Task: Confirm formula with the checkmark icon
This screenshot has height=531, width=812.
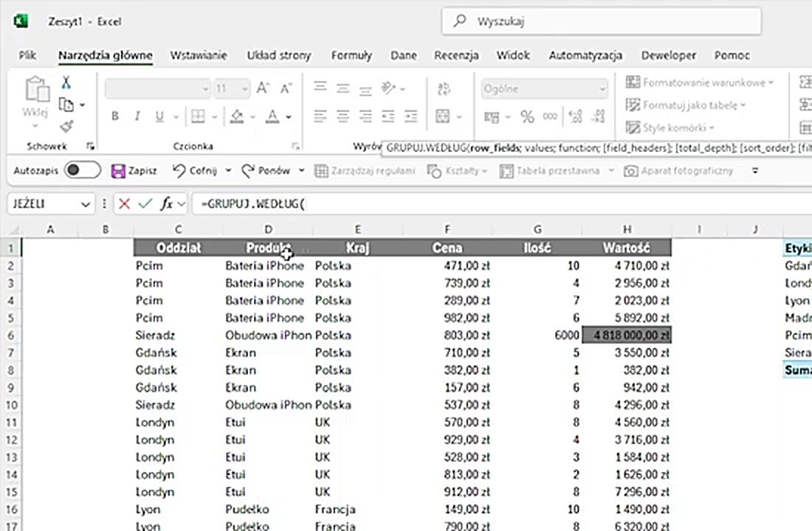Action: pyautogui.click(x=145, y=204)
